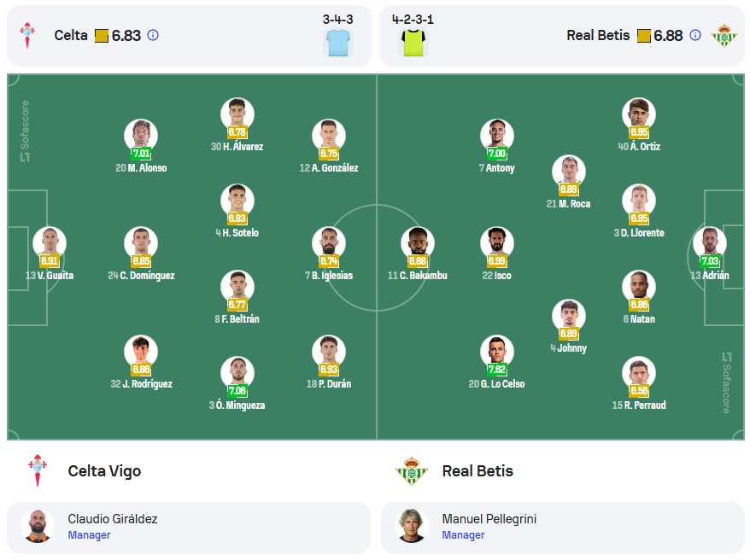Viewport: 750px width, 560px height.
Task: Open Antony's player photo
Action: [x=497, y=135]
